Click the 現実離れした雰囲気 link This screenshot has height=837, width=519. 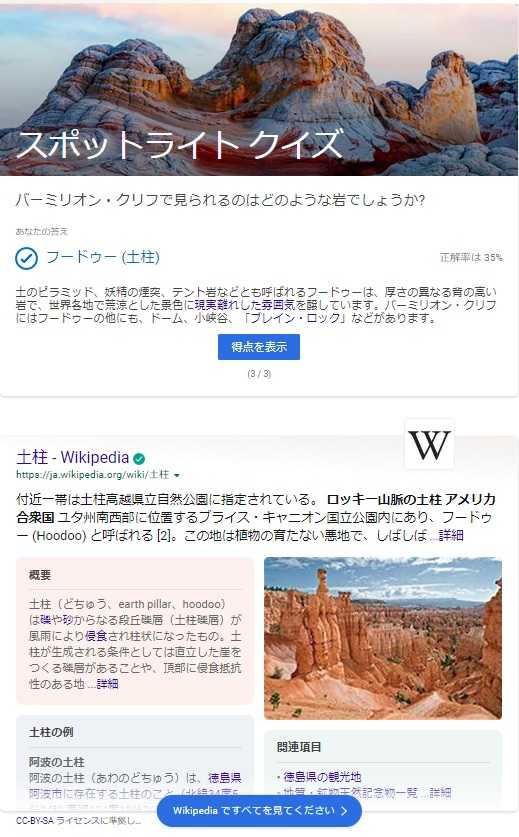[x=245, y=305]
